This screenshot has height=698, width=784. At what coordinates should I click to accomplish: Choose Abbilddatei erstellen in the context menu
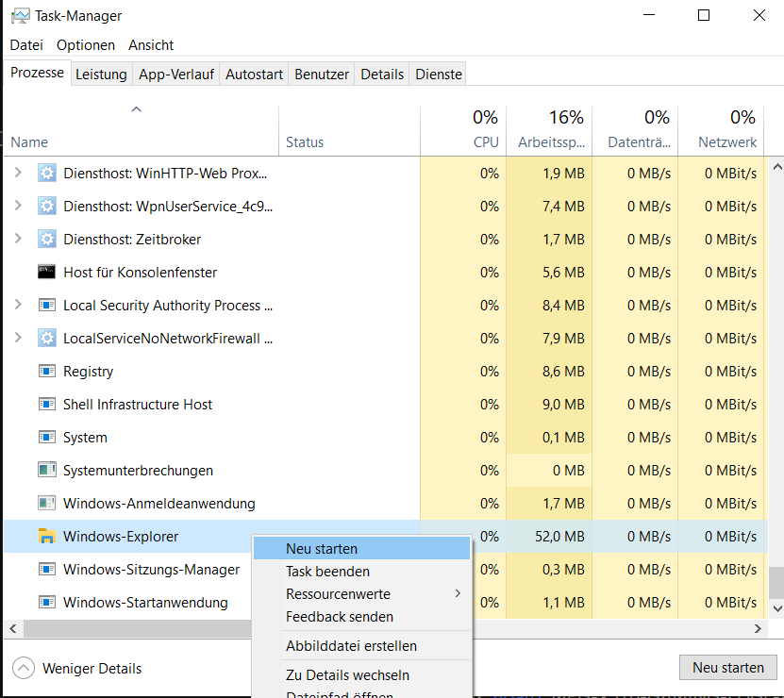(x=362, y=645)
